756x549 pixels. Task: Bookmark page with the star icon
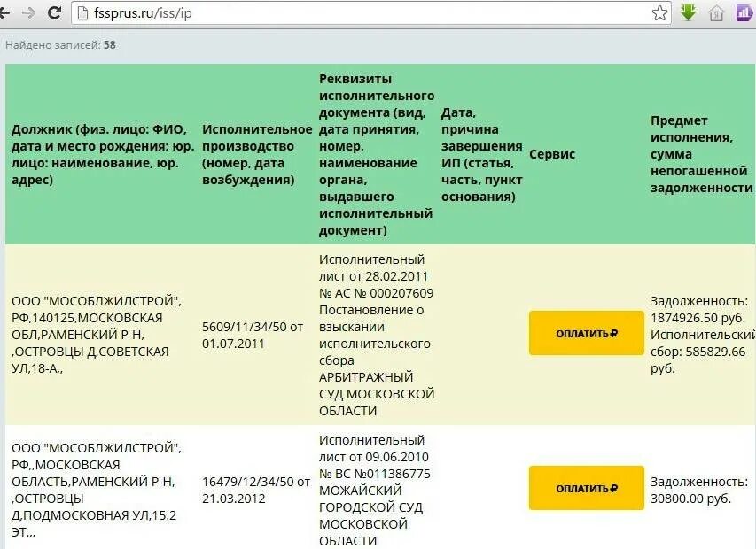point(659,13)
